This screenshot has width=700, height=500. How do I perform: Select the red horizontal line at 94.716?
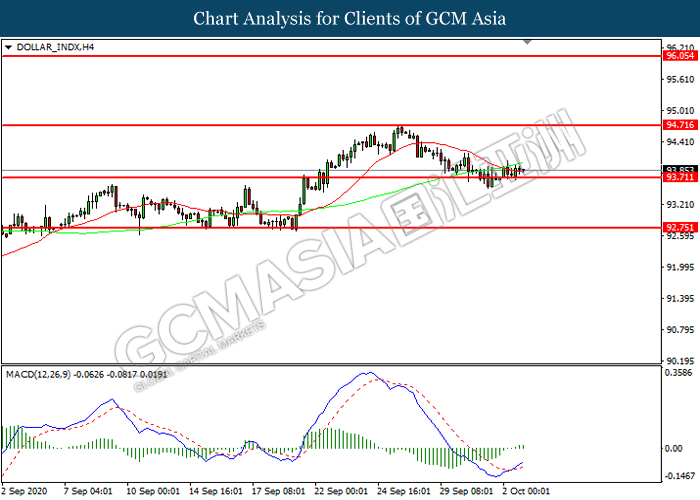coord(331,125)
